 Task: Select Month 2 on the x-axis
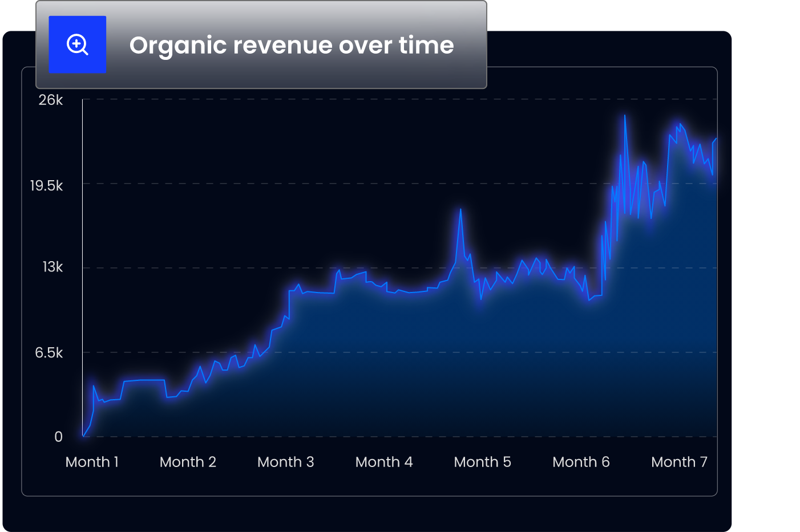click(x=188, y=462)
